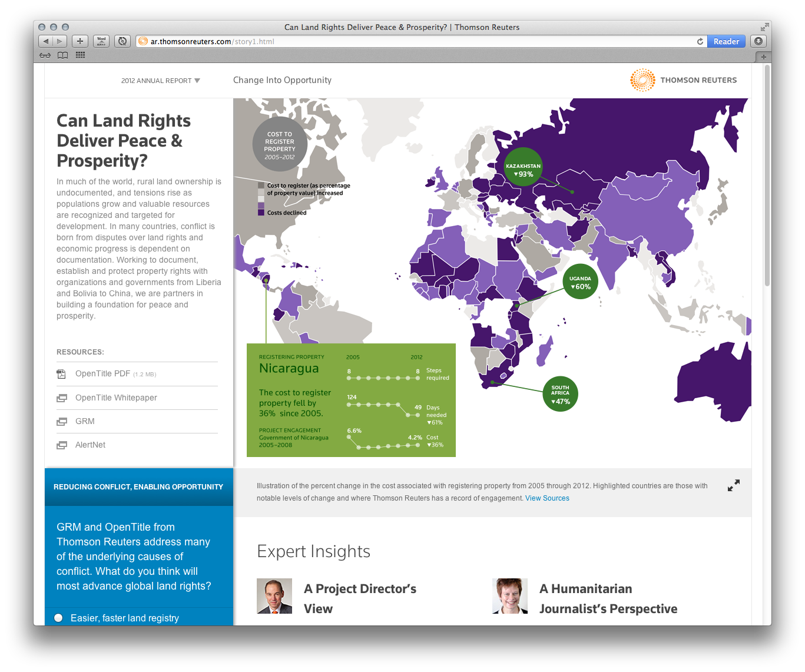Click the Thomson Reuters logo

pyautogui.click(x=684, y=80)
